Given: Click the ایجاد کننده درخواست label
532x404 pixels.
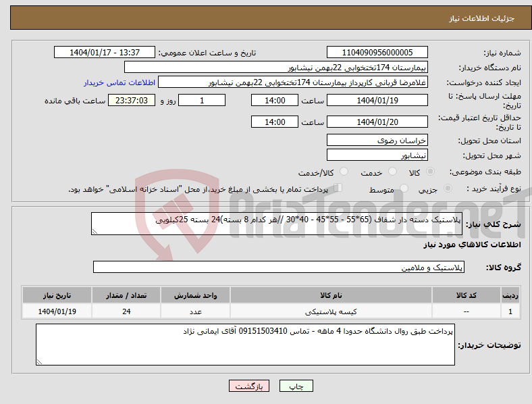Looking at the screenshot, I should click(x=484, y=83).
